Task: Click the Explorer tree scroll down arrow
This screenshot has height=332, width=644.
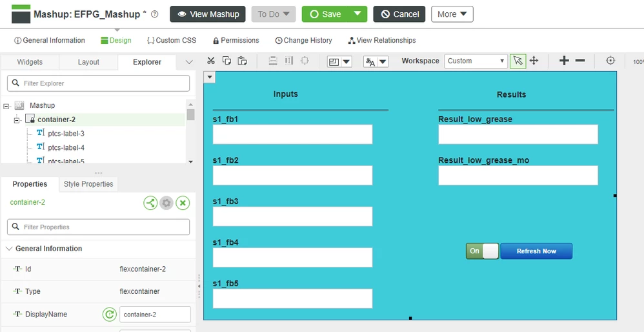Action: pyautogui.click(x=190, y=161)
